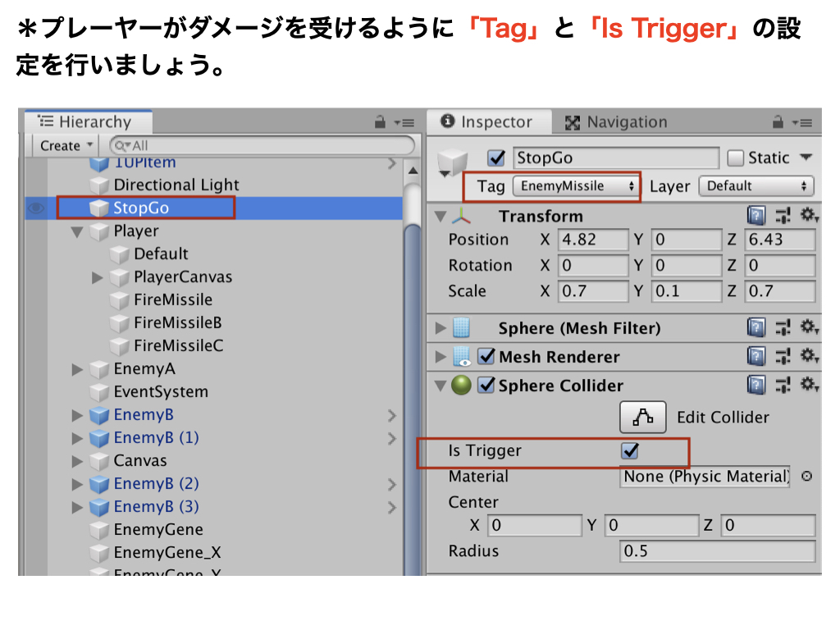
Task: Select FireMissileB in Hierarchy
Action: click(178, 323)
